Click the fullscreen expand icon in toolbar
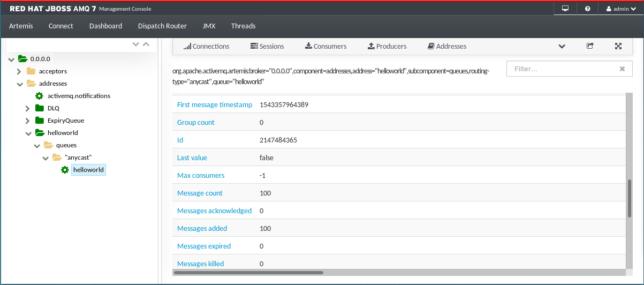 (618, 46)
